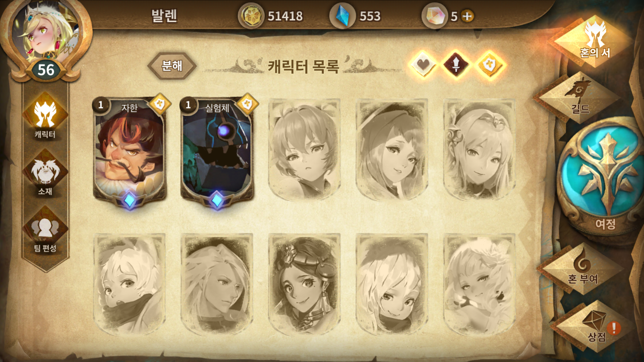
Task: Tap the 분해 disassemble button
Action: [172, 66]
